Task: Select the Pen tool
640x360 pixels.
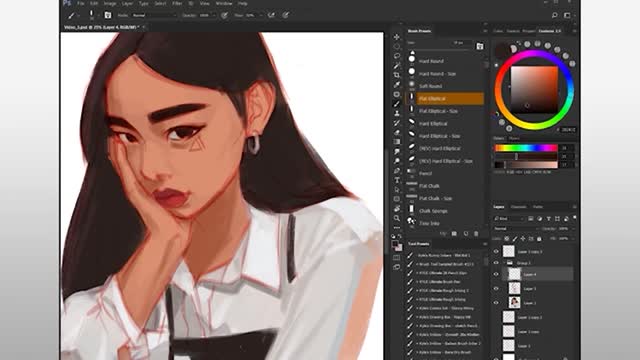Action: point(397,171)
